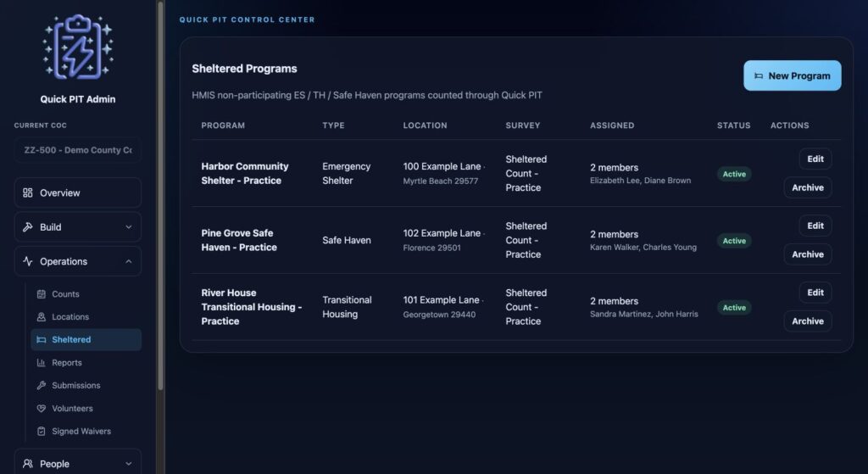Click the sidebar vertical scrollbar
The height and width of the screenshot is (474, 868).
click(160, 196)
